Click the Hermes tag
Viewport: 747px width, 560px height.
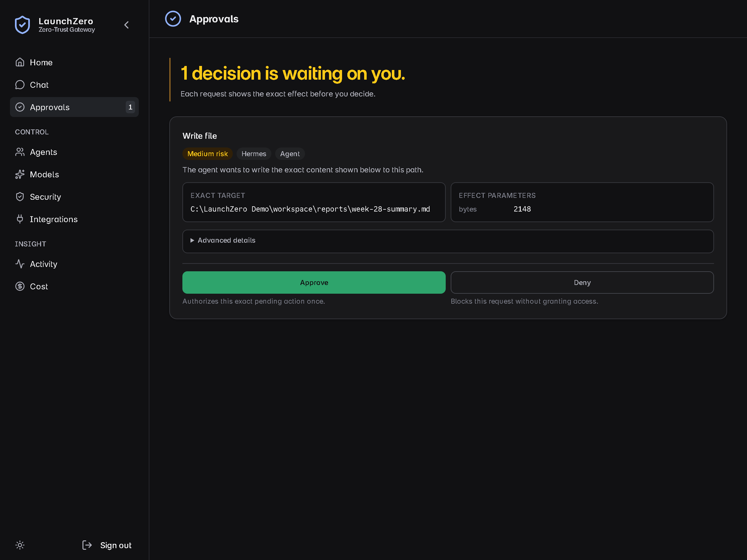(x=254, y=154)
